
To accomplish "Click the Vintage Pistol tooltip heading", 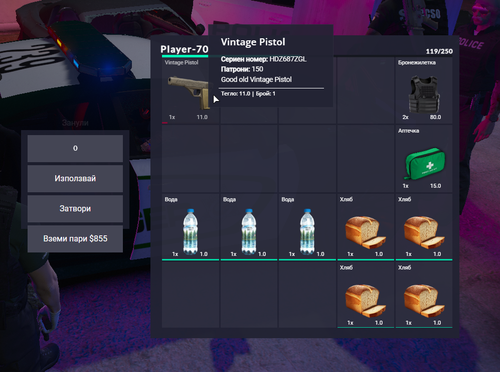I will click(253, 42).
